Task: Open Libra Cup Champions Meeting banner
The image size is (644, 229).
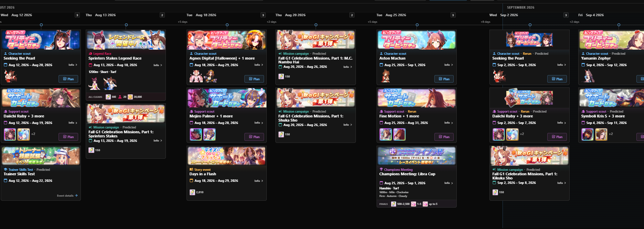Action: (x=417, y=156)
